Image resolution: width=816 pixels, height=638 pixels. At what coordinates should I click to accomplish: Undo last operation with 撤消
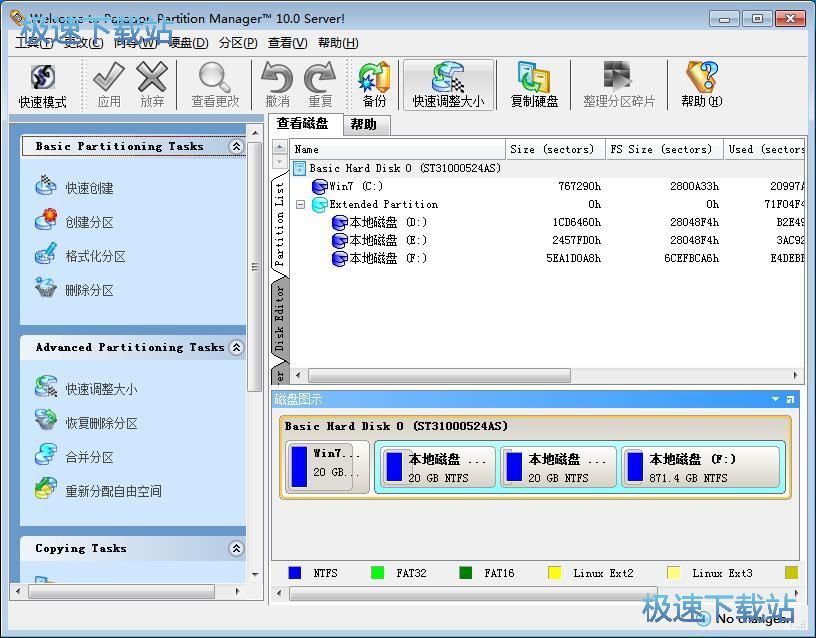(x=277, y=85)
